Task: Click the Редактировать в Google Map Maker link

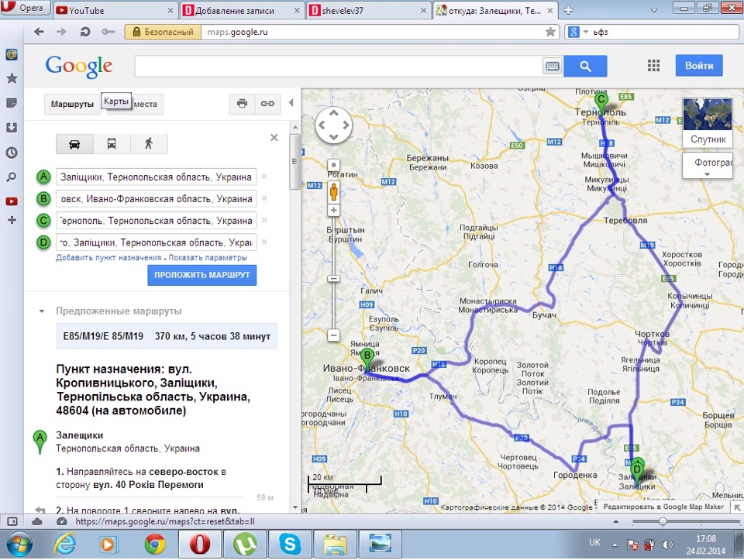Action: [663, 507]
